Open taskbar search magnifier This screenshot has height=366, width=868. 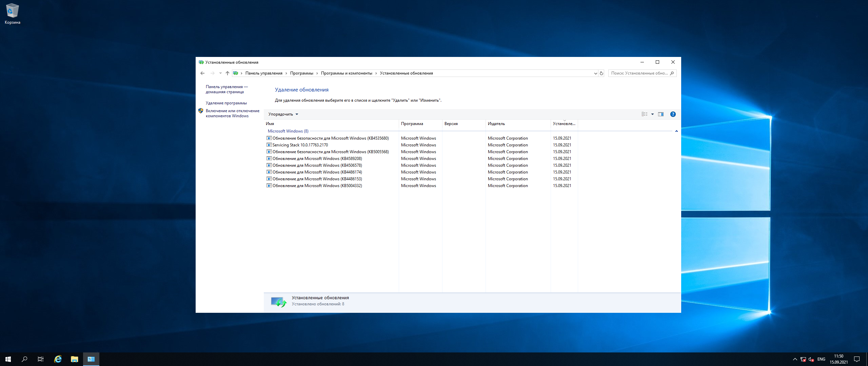point(24,359)
